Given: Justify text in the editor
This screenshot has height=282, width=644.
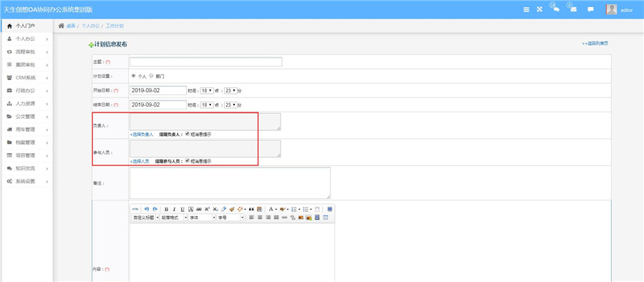Looking at the screenshot, I should pyautogui.click(x=276, y=217).
